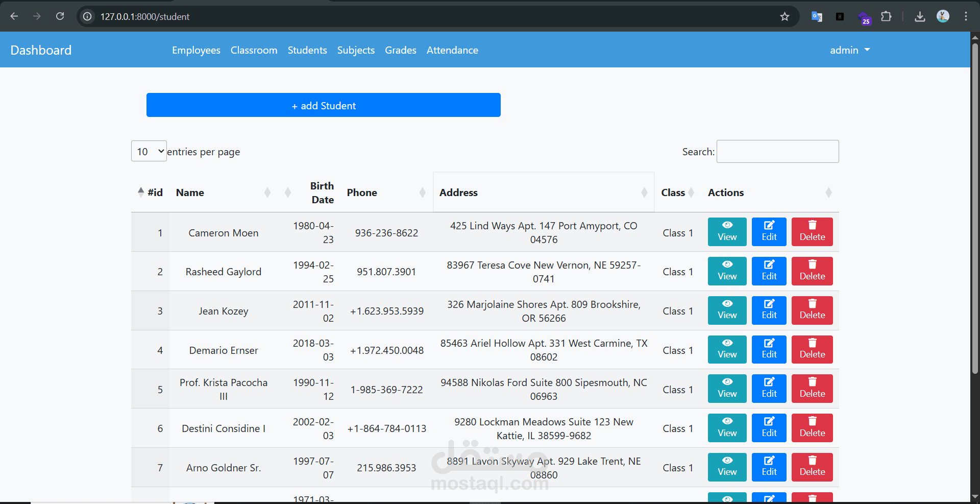The width and height of the screenshot is (980, 504).
Task: Open the Students menu item
Action: (307, 50)
